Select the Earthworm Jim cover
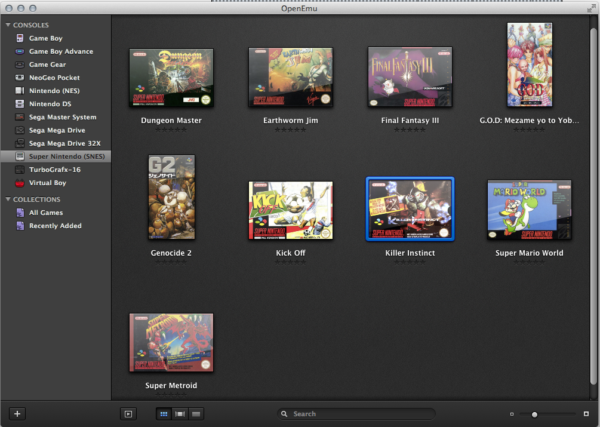 [x=290, y=77]
